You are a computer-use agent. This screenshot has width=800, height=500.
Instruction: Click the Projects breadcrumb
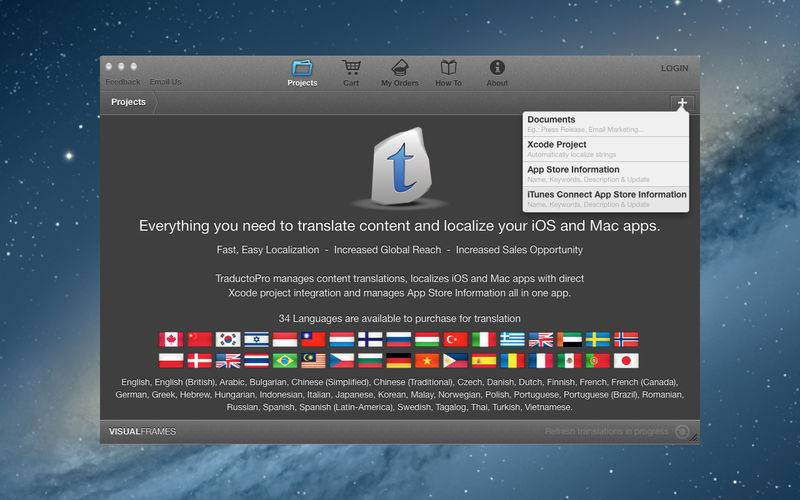tap(129, 102)
